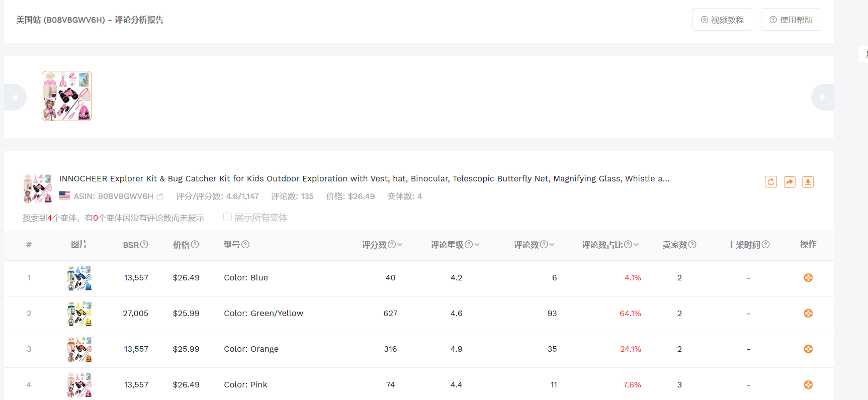Click the 评论数: 135 label
The image size is (868, 400).
(x=292, y=196)
